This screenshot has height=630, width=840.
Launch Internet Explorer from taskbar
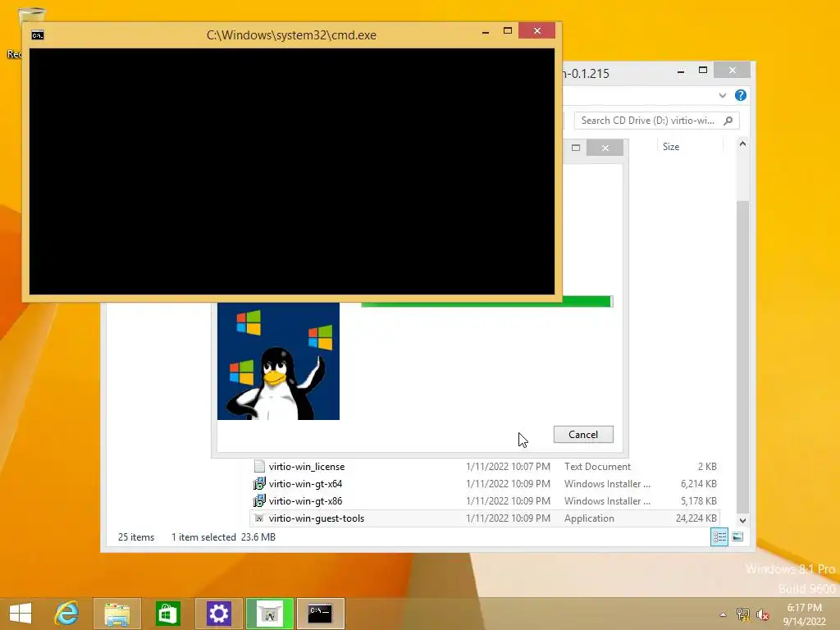tap(67, 614)
